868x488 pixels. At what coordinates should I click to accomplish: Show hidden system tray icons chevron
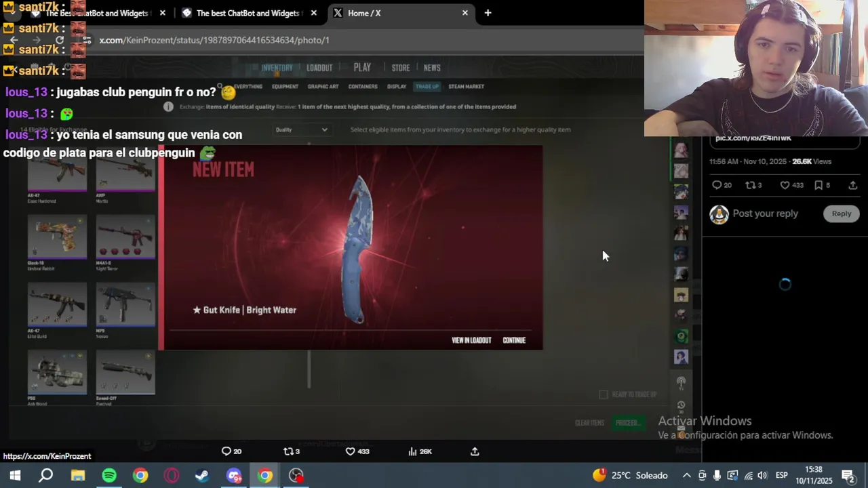click(686, 475)
